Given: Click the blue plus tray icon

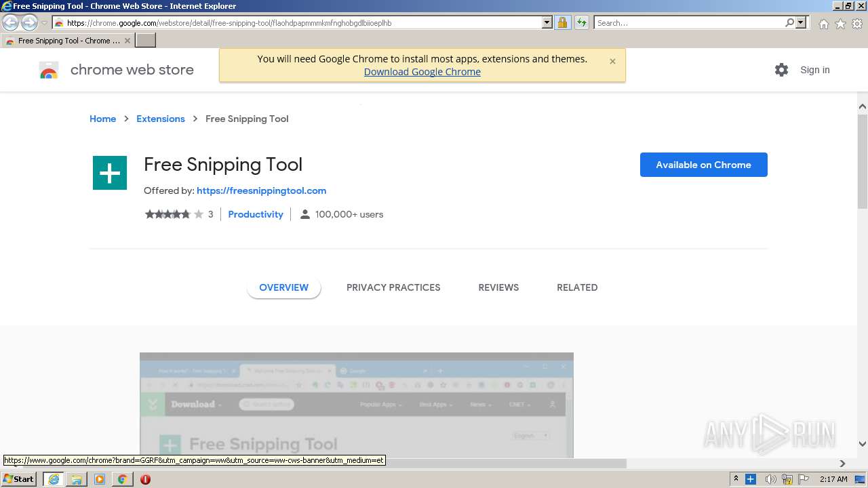Looking at the screenshot, I should coord(751,479).
